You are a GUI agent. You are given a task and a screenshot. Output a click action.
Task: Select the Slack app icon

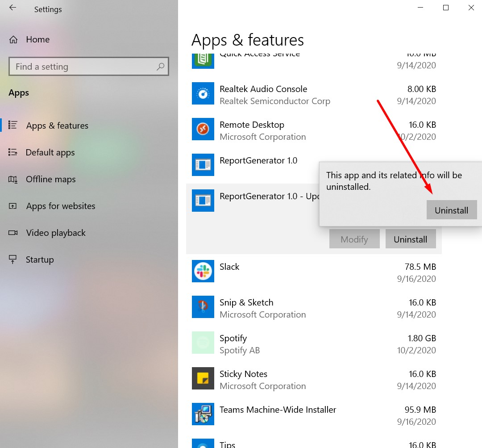[203, 271]
